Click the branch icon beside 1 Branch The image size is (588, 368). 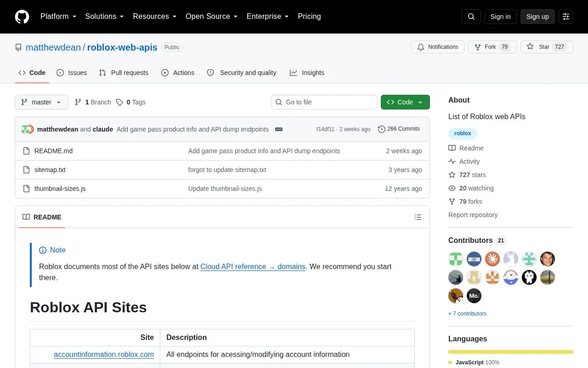pos(78,102)
